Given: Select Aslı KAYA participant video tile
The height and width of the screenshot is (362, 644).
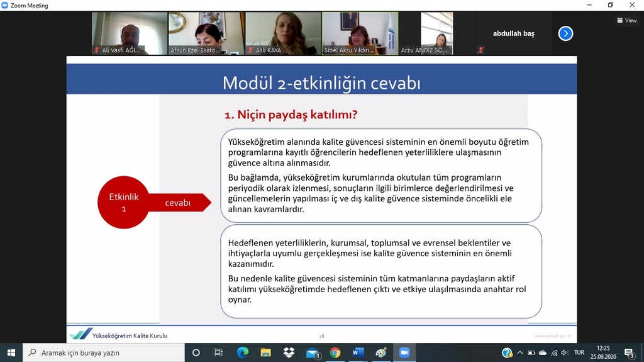Looking at the screenshot, I should (x=283, y=33).
